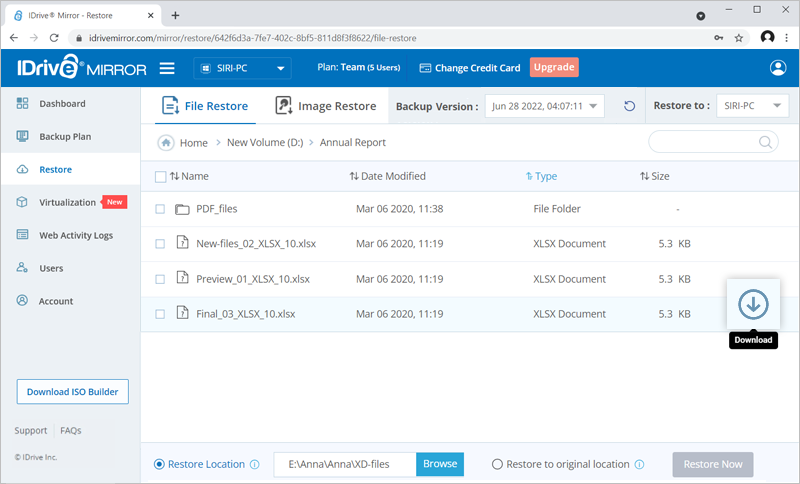Check the New-files_02_XLSX_10.xlsx checkbox
Viewport: 800px width, 484px height.
pyautogui.click(x=160, y=244)
